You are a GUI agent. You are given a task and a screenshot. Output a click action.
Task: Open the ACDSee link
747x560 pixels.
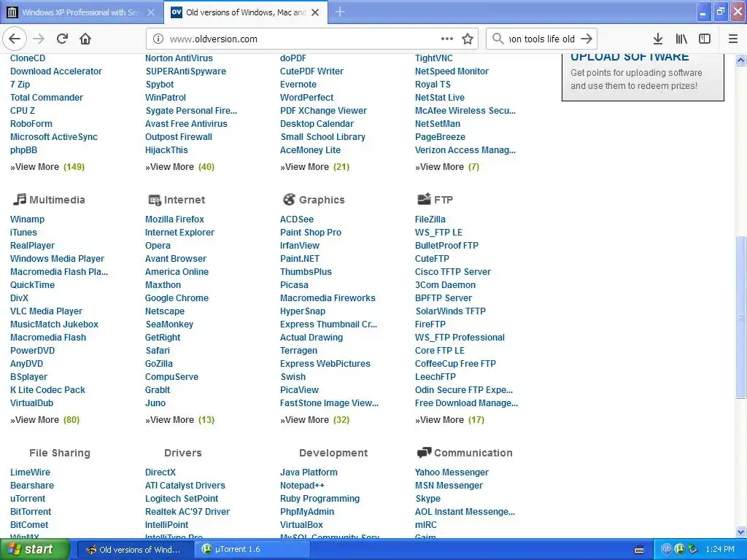[297, 219]
